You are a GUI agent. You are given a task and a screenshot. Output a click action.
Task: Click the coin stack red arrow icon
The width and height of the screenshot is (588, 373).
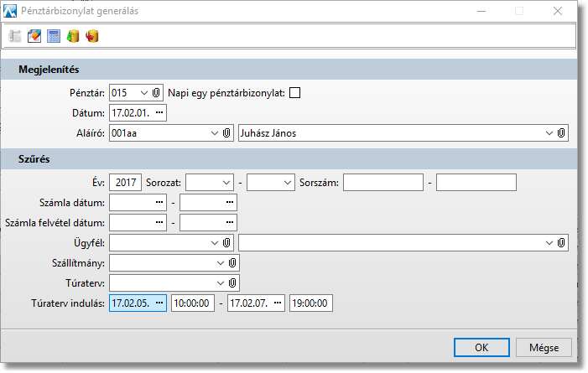(x=92, y=36)
